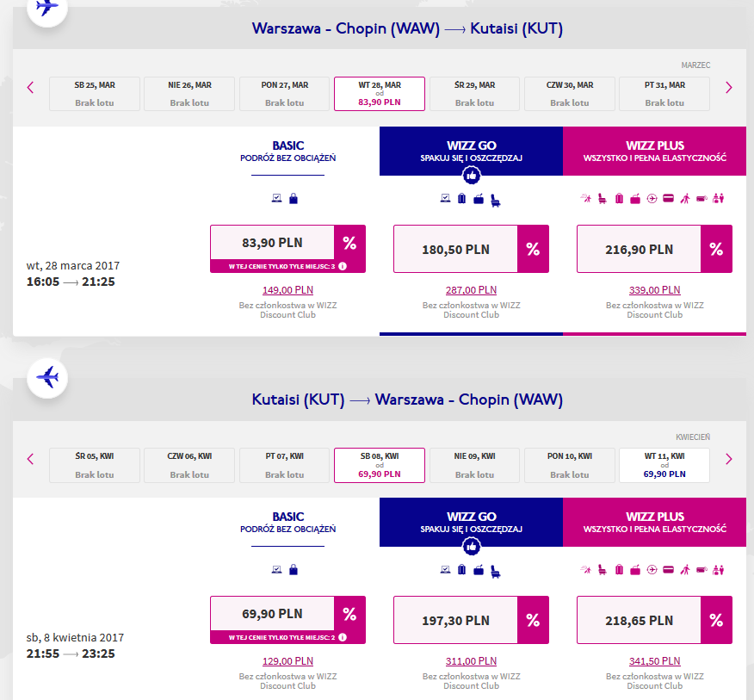This screenshot has height=700, width=754.
Task: Select the WT 28, MAR date tab
Action: tap(380, 94)
